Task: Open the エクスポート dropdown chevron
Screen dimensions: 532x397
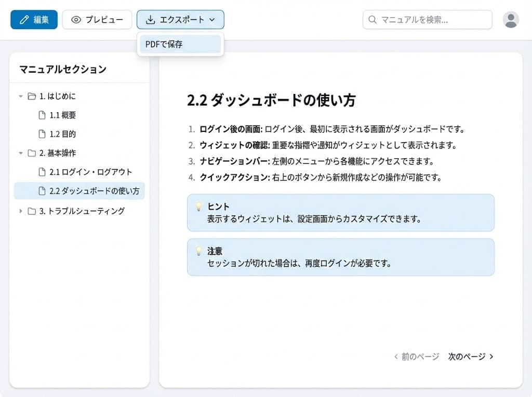Action: [x=211, y=20]
